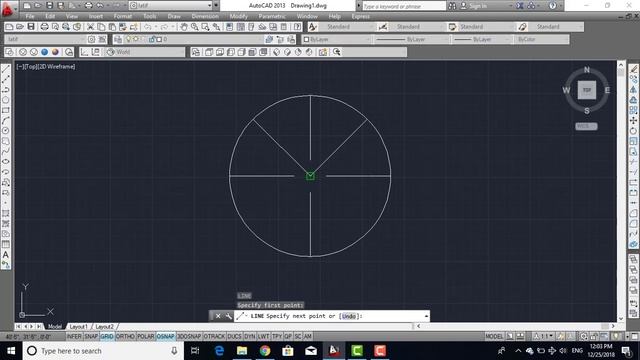This screenshot has width=640, height=360.
Task: Toggle POLAR tracking in status bar
Action: (145, 336)
